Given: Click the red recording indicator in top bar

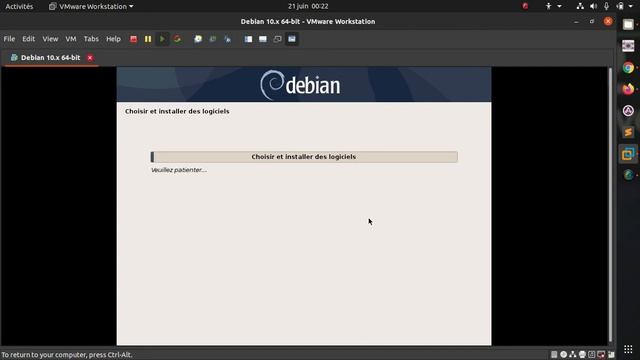Looking at the screenshot, I should [x=525, y=6].
